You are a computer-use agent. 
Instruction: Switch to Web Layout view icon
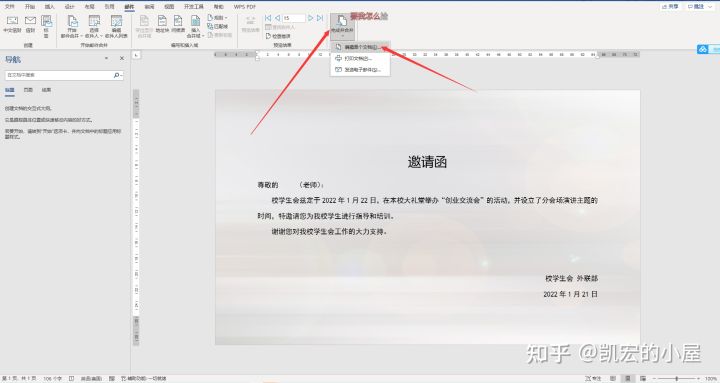(643, 378)
